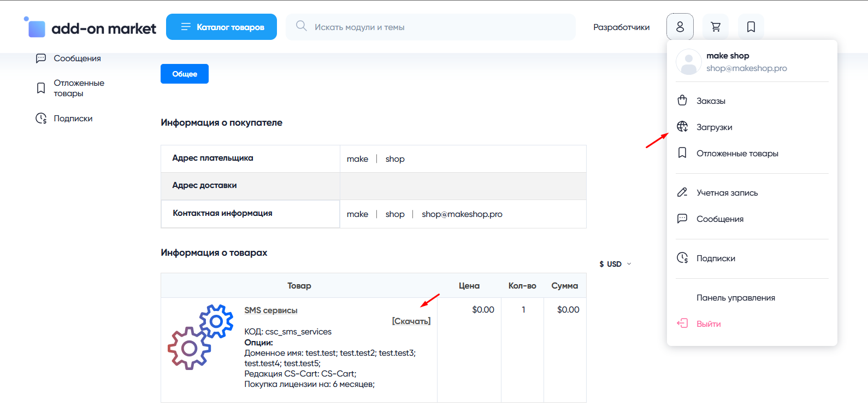Open the SMS сервисы product link
This screenshot has width=868, height=417.
tap(271, 310)
